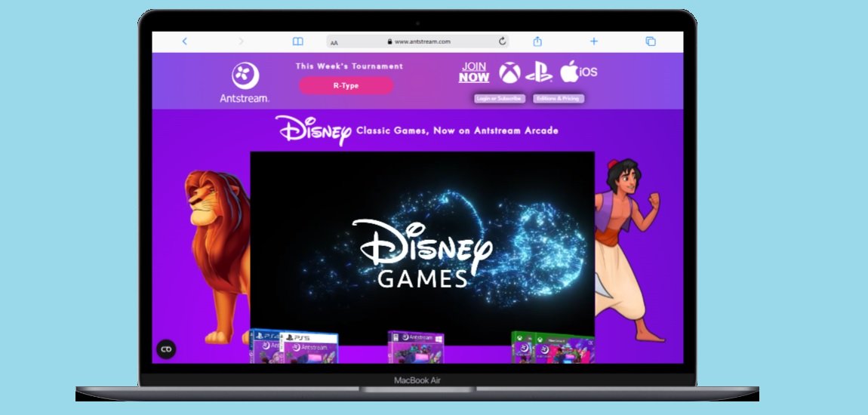Click the Disney logo in the banner heading

313,131
